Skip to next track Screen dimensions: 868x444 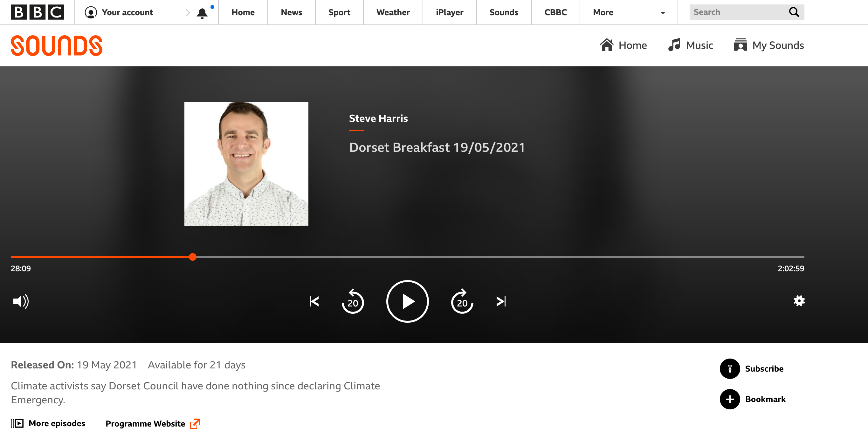tap(501, 301)
